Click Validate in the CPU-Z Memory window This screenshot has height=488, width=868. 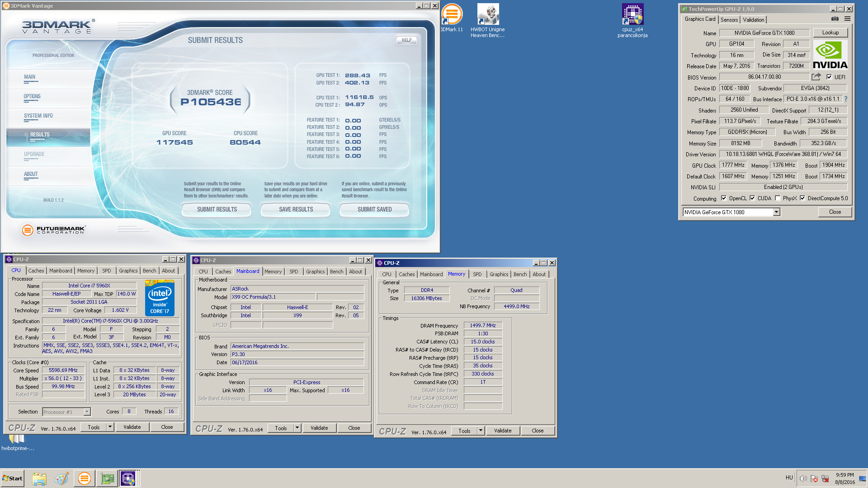(x=503, y=431)
